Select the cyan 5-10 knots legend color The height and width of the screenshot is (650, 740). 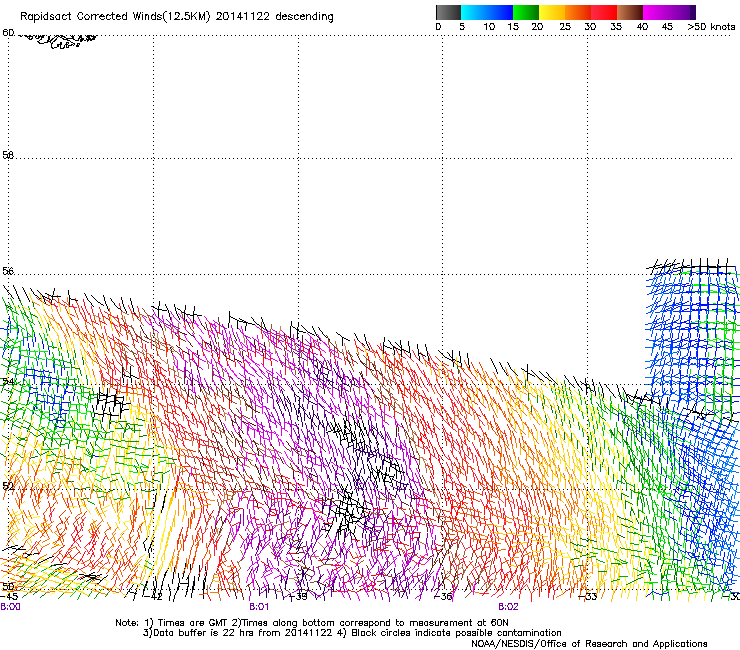click(474, 12)
